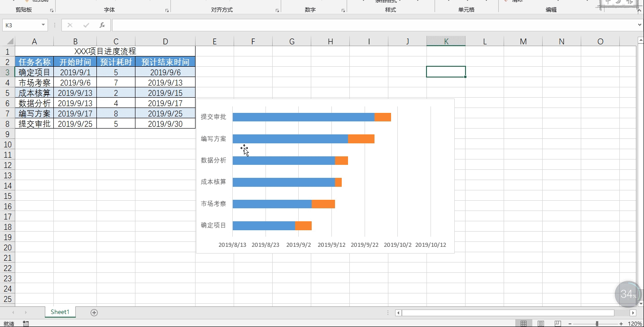
Task: Select cell containing 确定项目 in the table
Action: point(34,72)
